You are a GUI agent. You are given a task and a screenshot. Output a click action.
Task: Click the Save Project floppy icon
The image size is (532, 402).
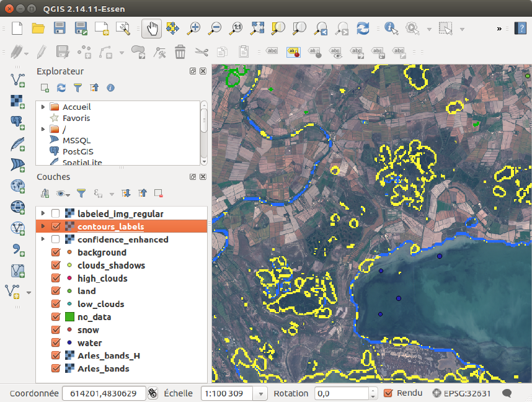click(x=60, y=28)
